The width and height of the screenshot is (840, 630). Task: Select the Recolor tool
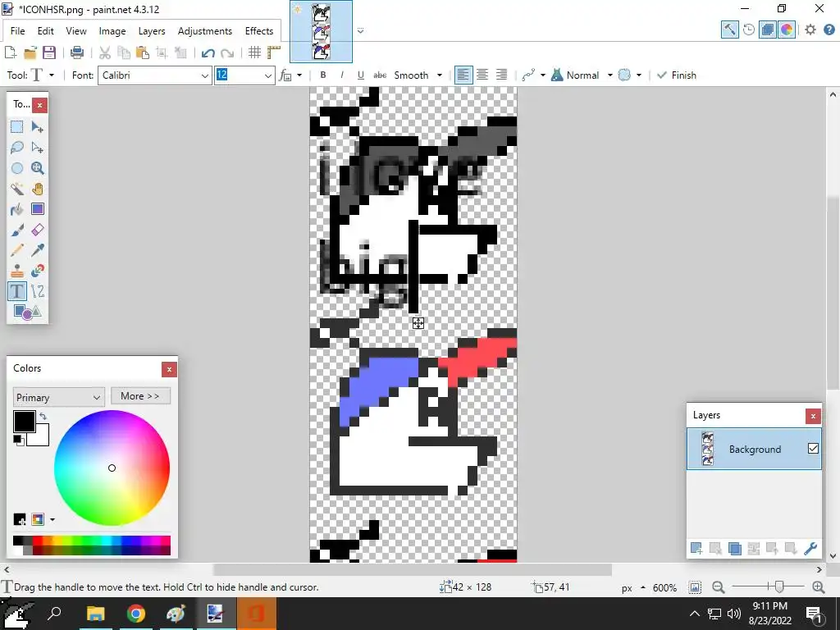pos(38,271)
